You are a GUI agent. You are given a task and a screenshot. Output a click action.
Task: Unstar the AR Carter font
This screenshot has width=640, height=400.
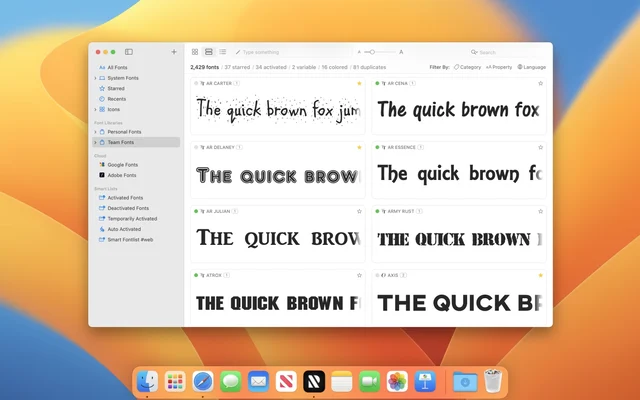(x=359, y=83)
